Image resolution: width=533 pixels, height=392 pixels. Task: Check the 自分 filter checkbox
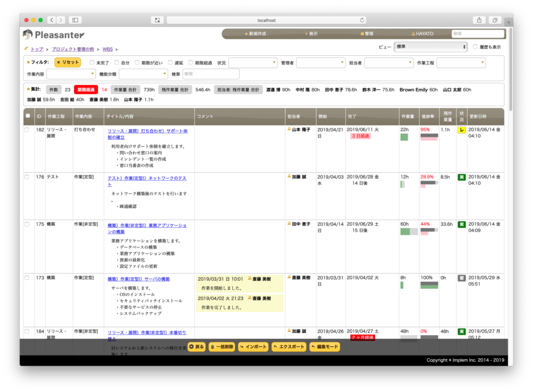coord(117,62)
